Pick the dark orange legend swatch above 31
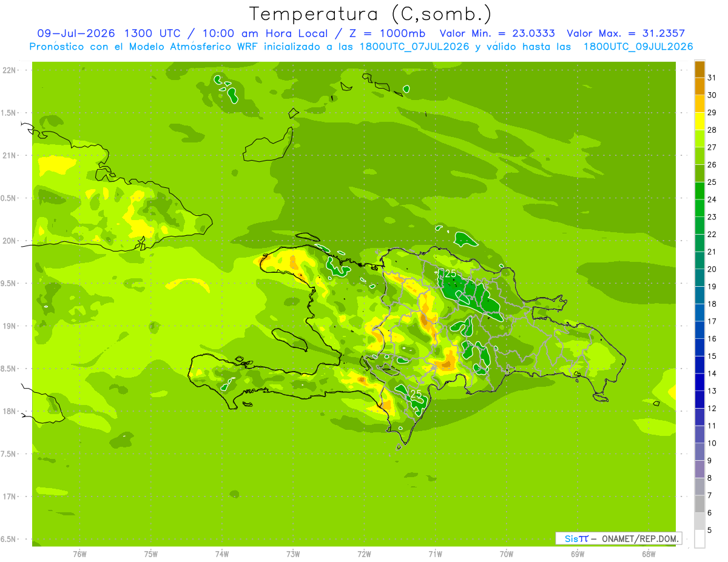728x562 pixels. [x=699, y=69]
